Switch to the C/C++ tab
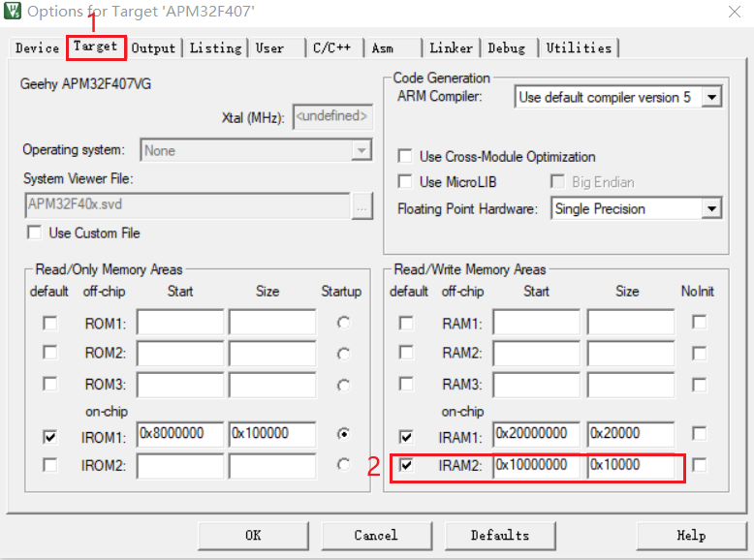The height and width of the screenshot is (560, 754). (331, 47)
